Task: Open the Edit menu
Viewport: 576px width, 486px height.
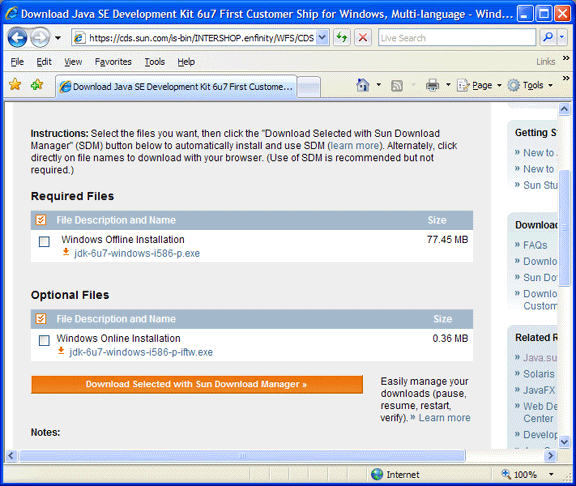Action: [x=44, y=62]
